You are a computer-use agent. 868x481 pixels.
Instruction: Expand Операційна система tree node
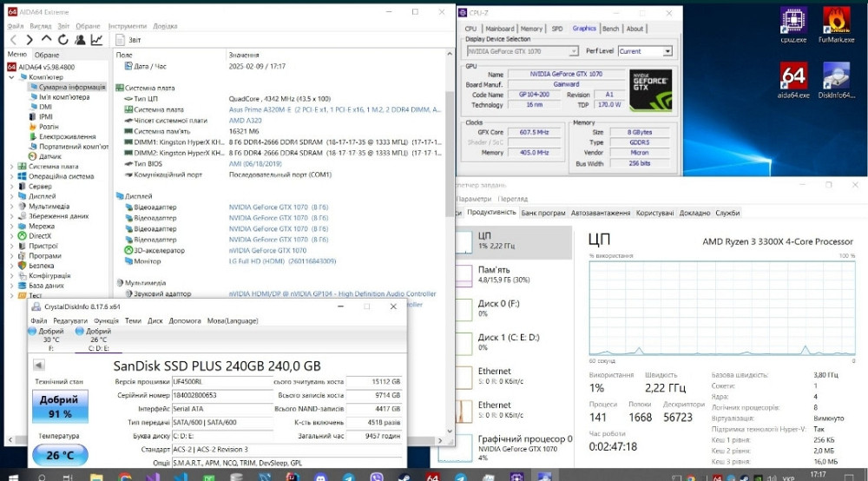(x=11, y=176)
